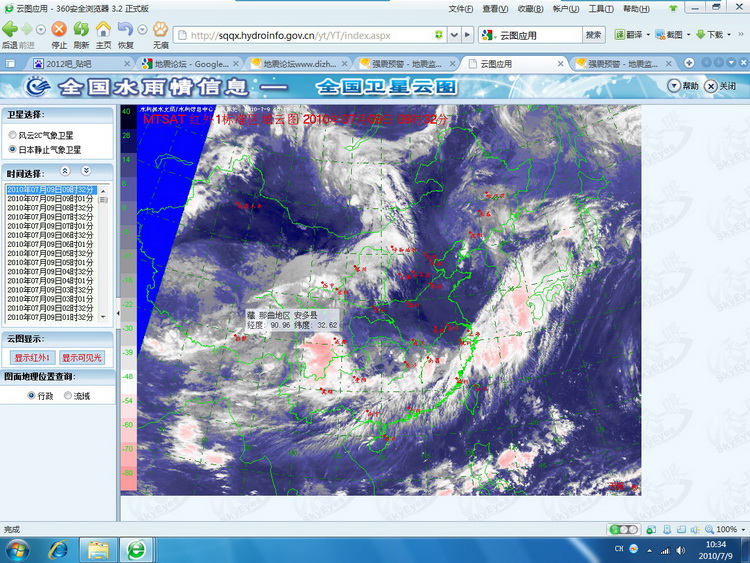
Task: Click the Restore (恢复) toolbar icon
Action: point(125,30)
